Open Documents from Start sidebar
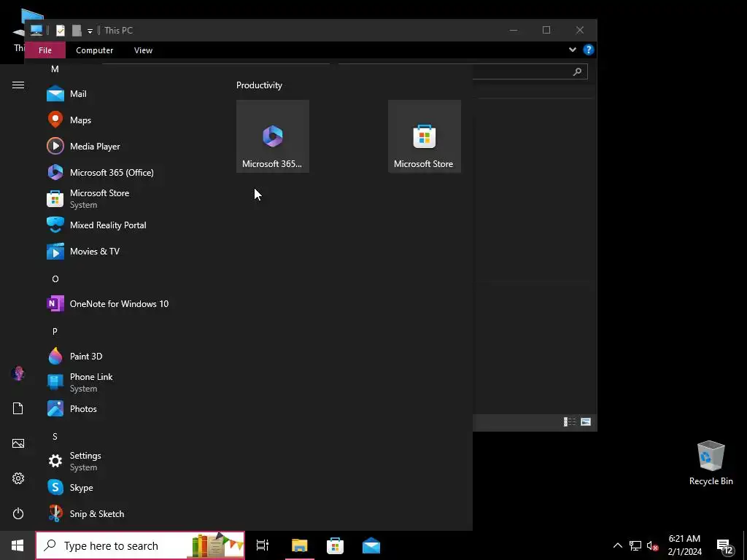The image size is (747, 560). (x=18, y=408)
